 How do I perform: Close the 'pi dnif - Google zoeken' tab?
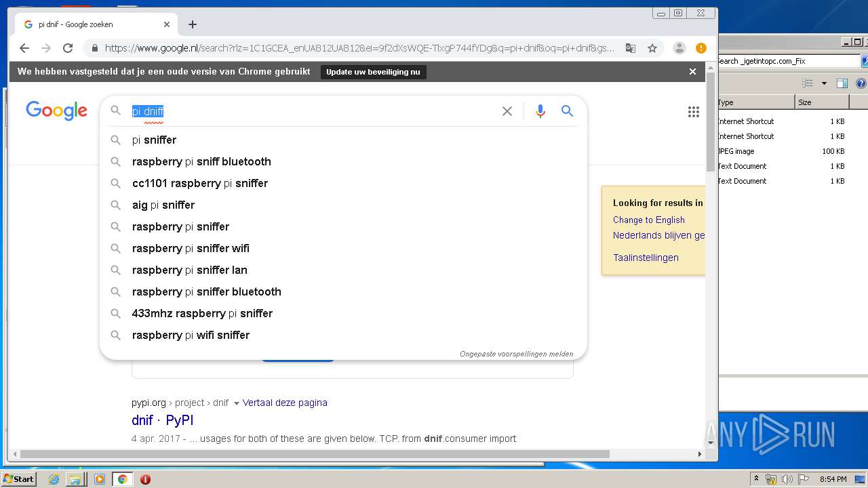(167, 24)
